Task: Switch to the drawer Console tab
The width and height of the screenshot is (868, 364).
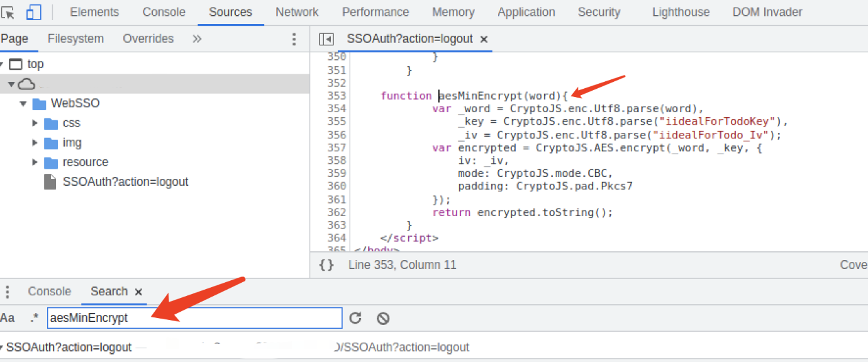Action: [49, 292]
